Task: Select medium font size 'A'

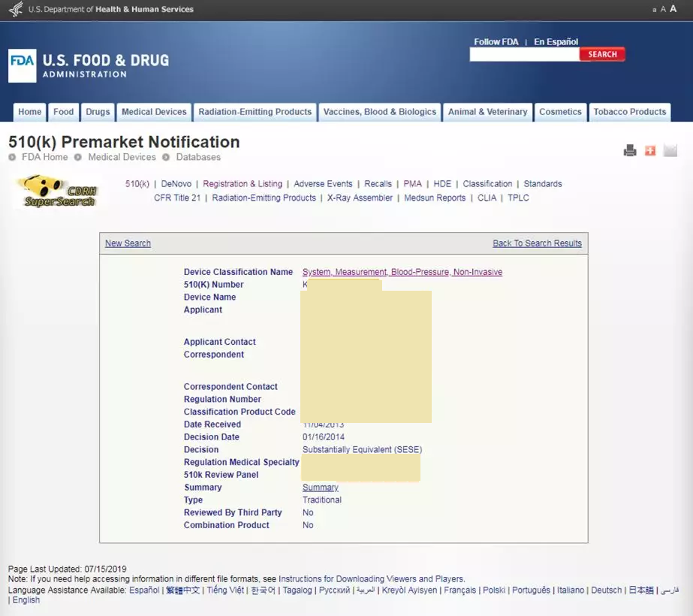Action: point(663,9)
